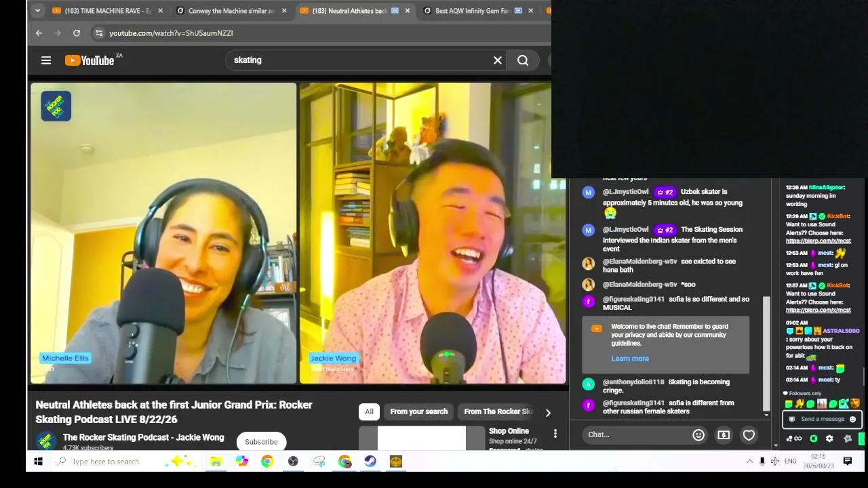Open LJmysticOwl's avatar on the Uzbek skater message
Image resolution: width=868 pixels, height=488 pixels.
pos(588,192)
